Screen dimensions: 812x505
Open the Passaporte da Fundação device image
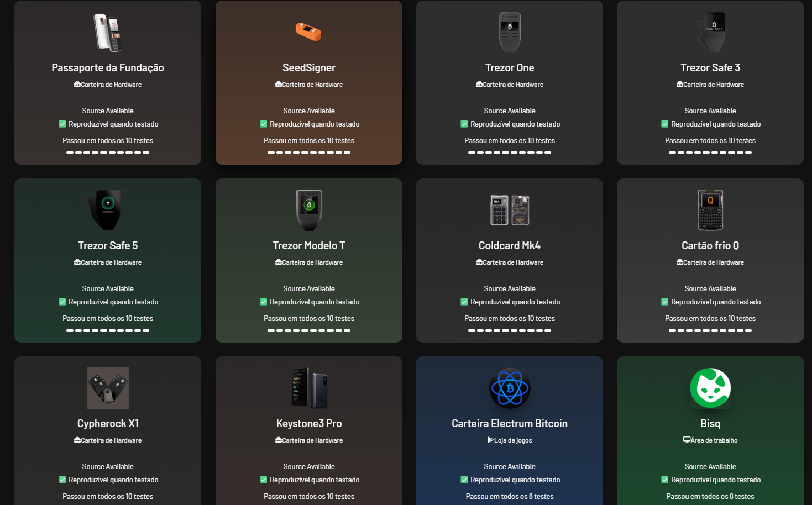(108, 32)
